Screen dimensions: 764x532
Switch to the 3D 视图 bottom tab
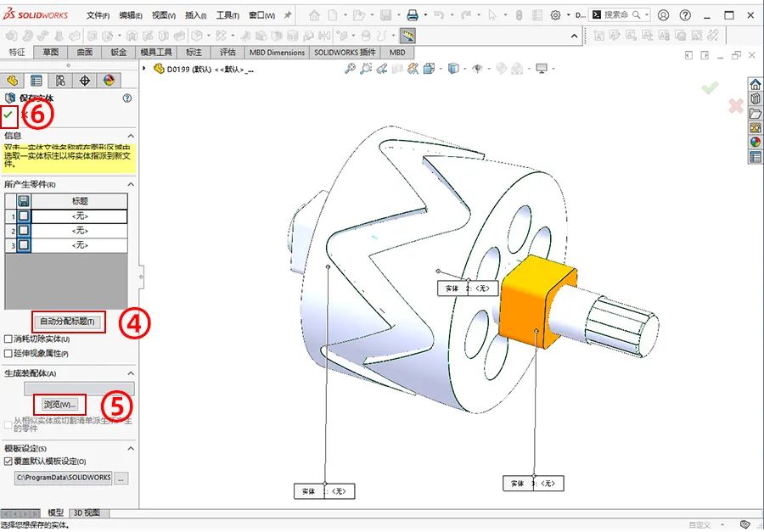(x=87, y=512)
